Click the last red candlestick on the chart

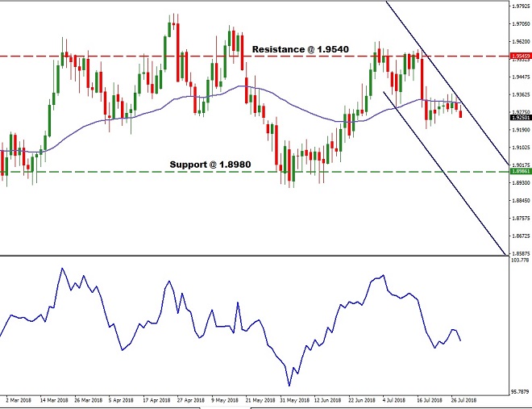click(460, 114)
